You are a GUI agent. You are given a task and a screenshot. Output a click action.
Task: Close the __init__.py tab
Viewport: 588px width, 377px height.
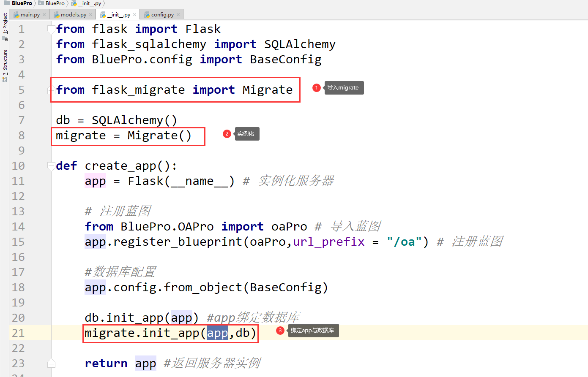tap(134, 14)
